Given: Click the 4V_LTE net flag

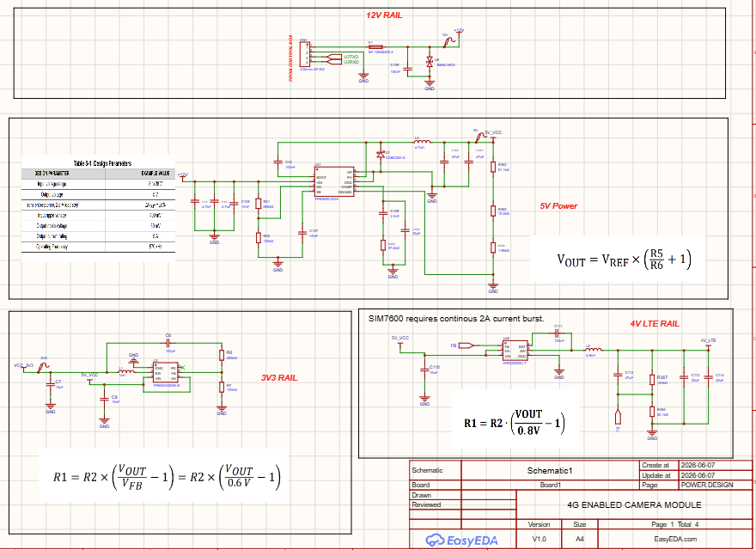Looking at the screenshot, I should point(708,343).
